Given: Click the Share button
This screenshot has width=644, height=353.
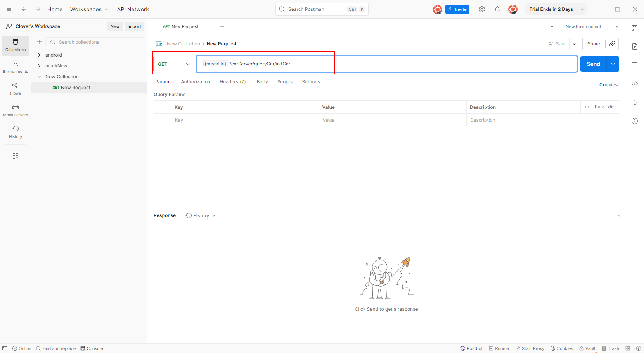Looking at the screenshot, I should coord(594,44).
